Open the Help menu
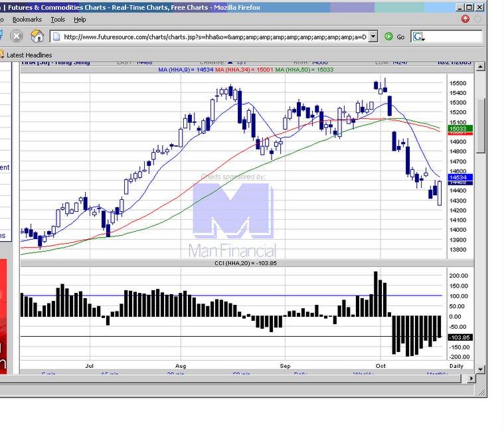 tap(80, 20)
